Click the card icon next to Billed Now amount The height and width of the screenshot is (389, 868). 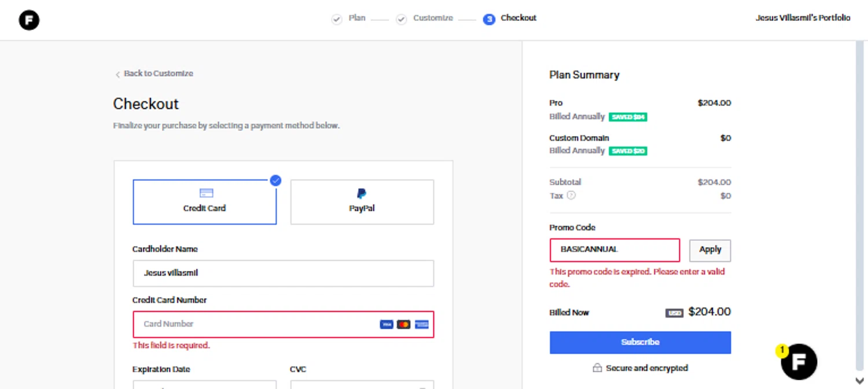point(674,313)
